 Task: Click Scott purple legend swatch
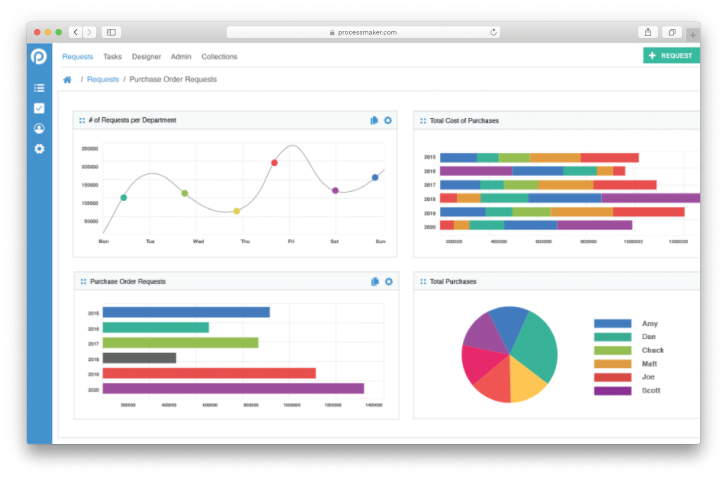pyautogui.click(x=612, y=391)
